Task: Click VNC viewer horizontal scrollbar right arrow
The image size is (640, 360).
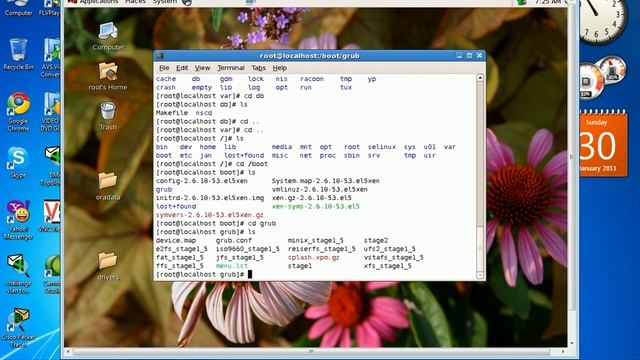Action: point(563,351)
